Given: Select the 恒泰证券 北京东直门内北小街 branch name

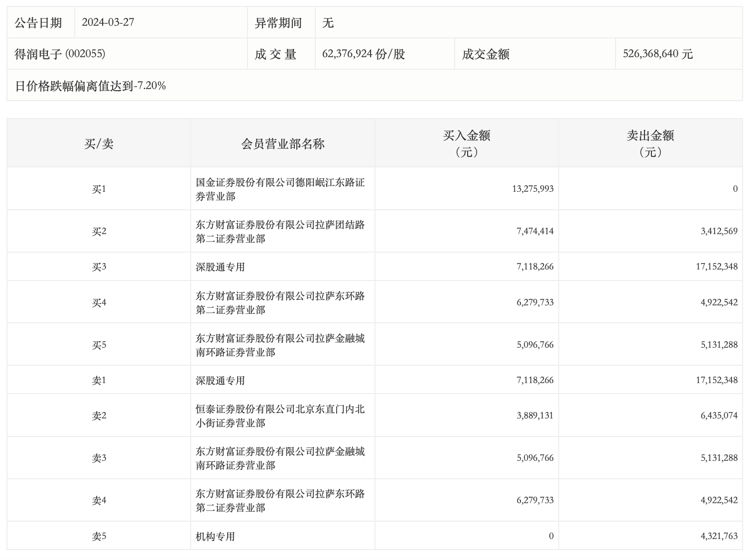Looking at the screenshot, I should coord(280,416).
